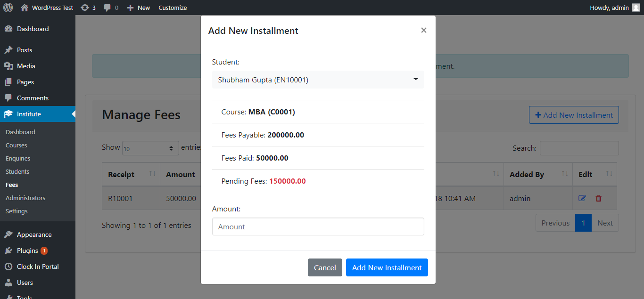
Task: Click the Clock In Portal clock icon
Action: click(x=8, y=267)
